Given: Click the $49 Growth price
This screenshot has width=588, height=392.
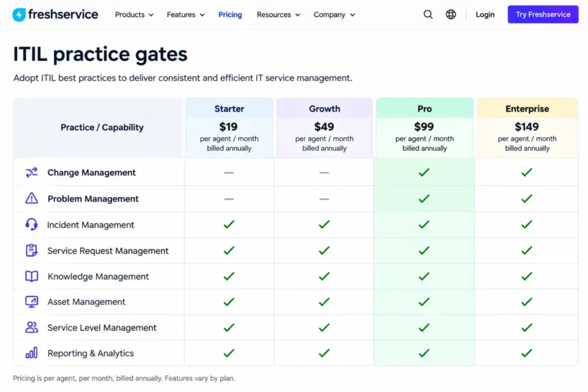Looking at the screenshot, I should coord(324,127).
